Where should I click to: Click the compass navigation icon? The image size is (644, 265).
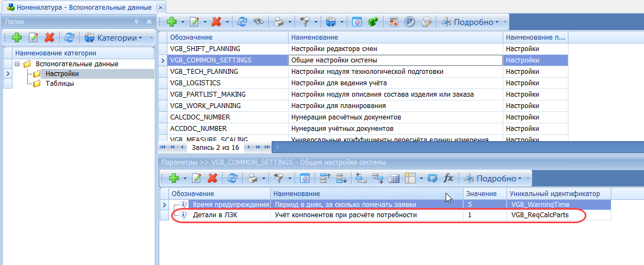[410, 22]
